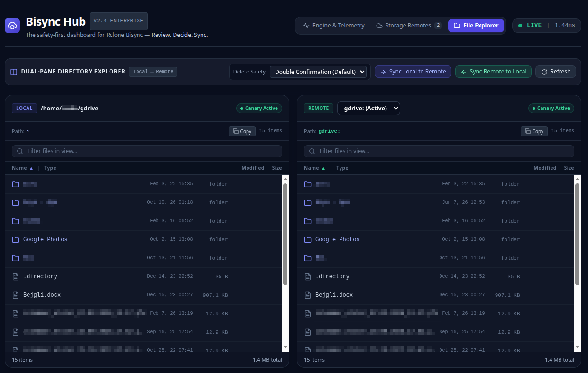
Task: Click Sync Local to Remote button
Action: (x=413, y=72)
